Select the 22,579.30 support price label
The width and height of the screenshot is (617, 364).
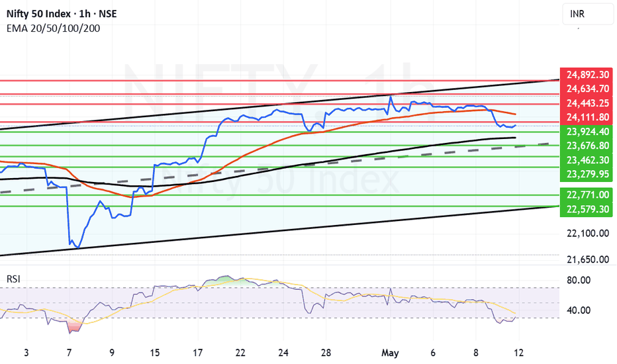tap(587, 209)
